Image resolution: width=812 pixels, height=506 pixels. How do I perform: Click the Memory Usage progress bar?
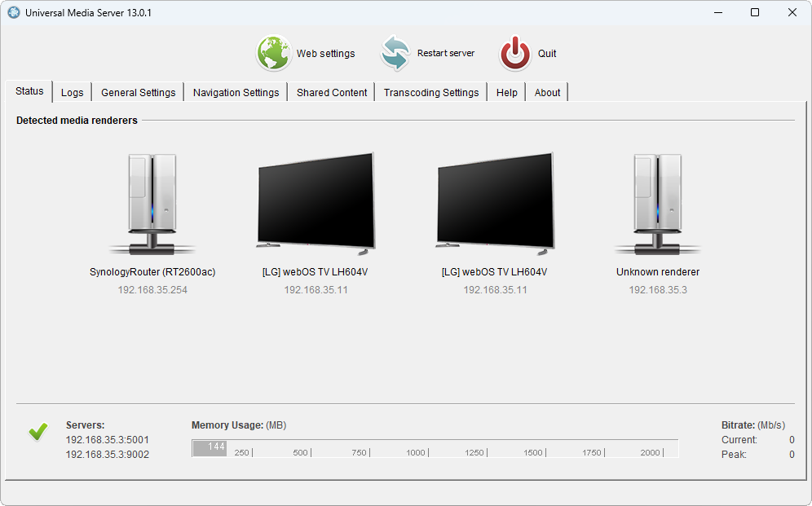click(435, 448)
